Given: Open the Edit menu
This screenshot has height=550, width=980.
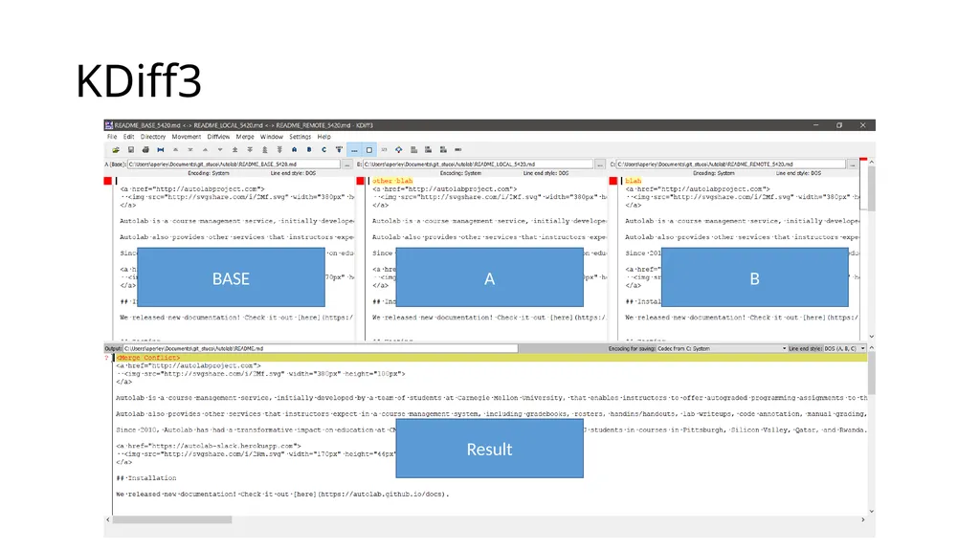Looking at the screenshot, I should coord(129,136).
